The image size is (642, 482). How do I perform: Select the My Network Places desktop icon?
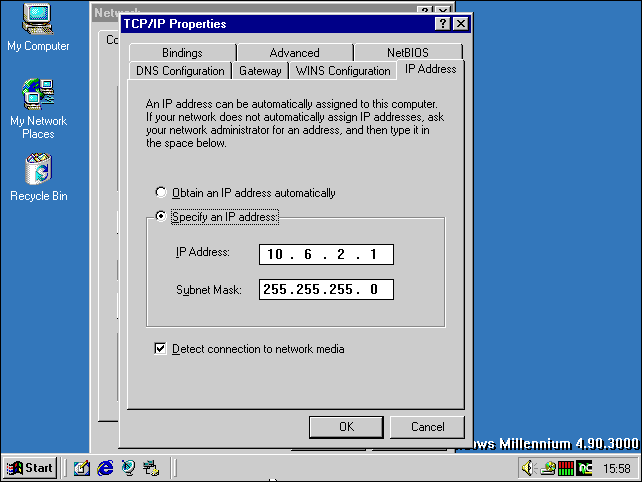[x=38, y=109]
